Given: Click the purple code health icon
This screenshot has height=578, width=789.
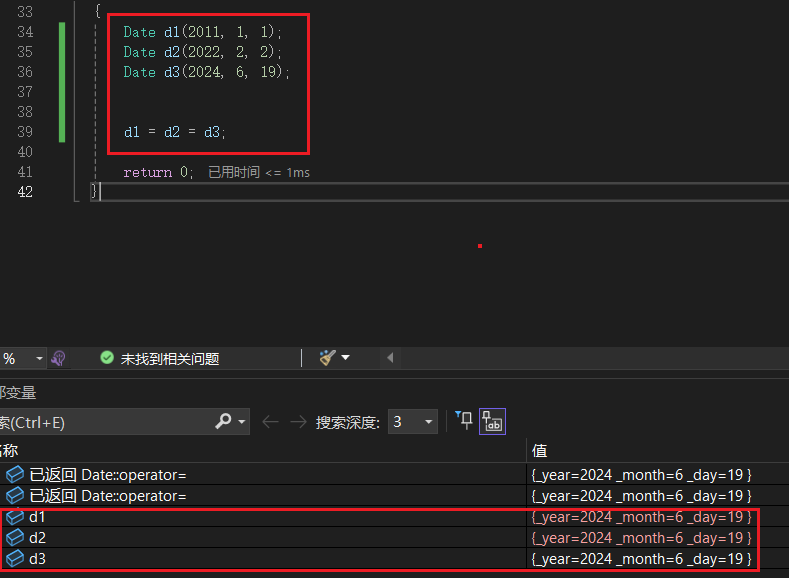Looking at the screenshot, I should point(58,358).
